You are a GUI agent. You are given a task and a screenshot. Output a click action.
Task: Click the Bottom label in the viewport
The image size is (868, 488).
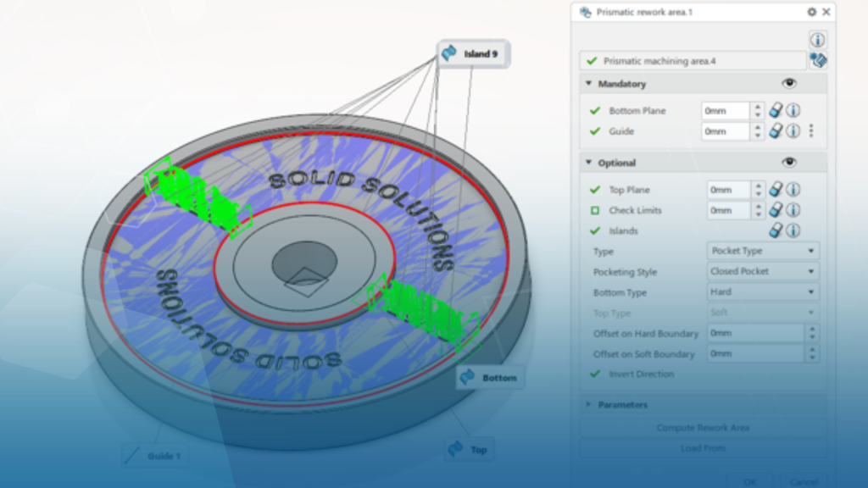[491, 377]
